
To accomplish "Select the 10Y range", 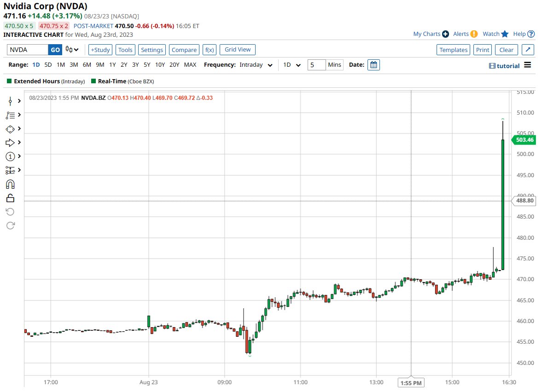I will [x=160, y=65].
